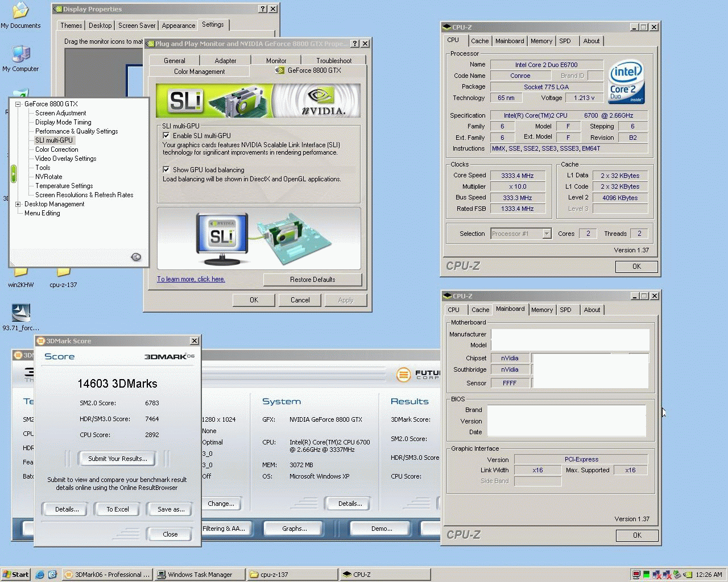Switch to the Cache tab in the upper CPU-Z window
The height and width of the screenshot is (582, 728).
tap(479, 41)
